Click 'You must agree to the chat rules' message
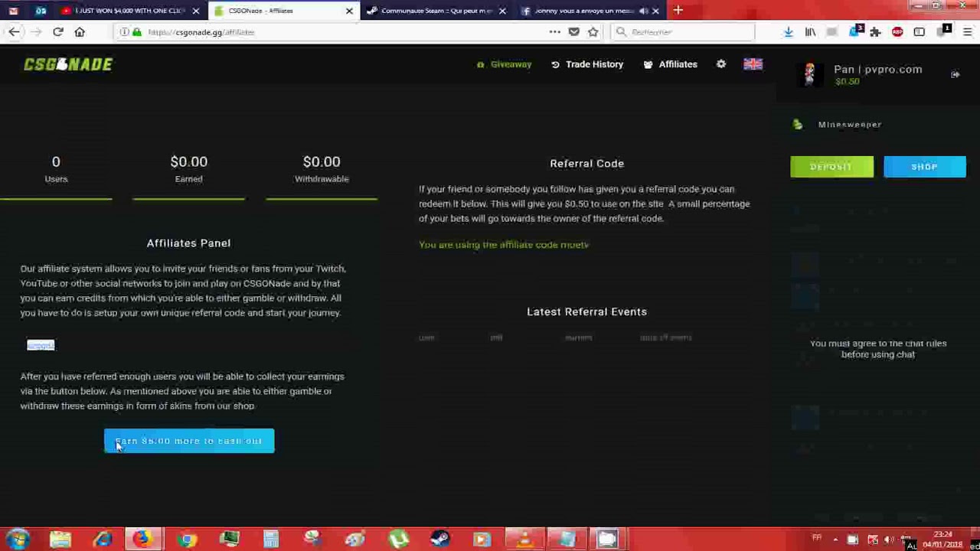This screenshot has width=980, height=551. pos(878,349)
